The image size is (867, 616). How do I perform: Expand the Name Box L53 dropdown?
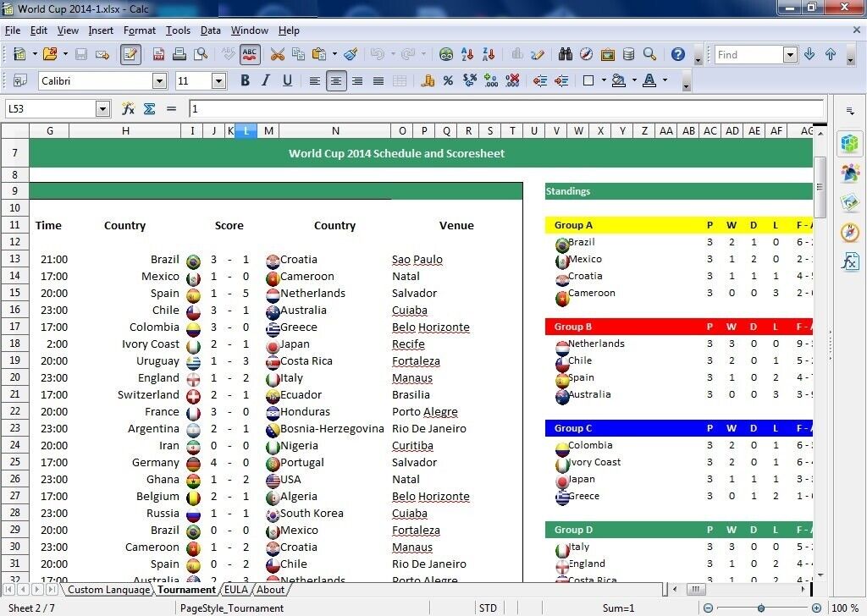tap(103, 108)
